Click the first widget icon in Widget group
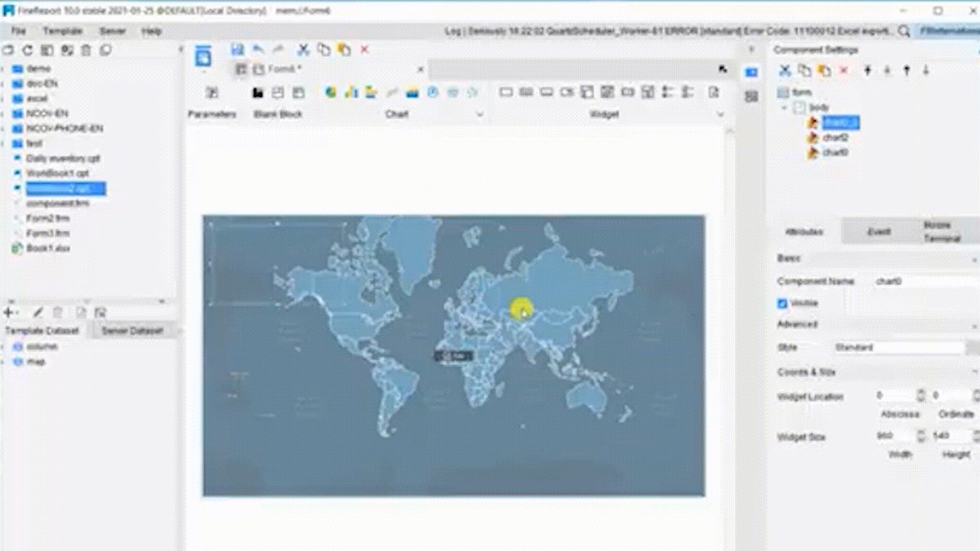This screenshot has height=551, width=980. (x=506, y=92)
